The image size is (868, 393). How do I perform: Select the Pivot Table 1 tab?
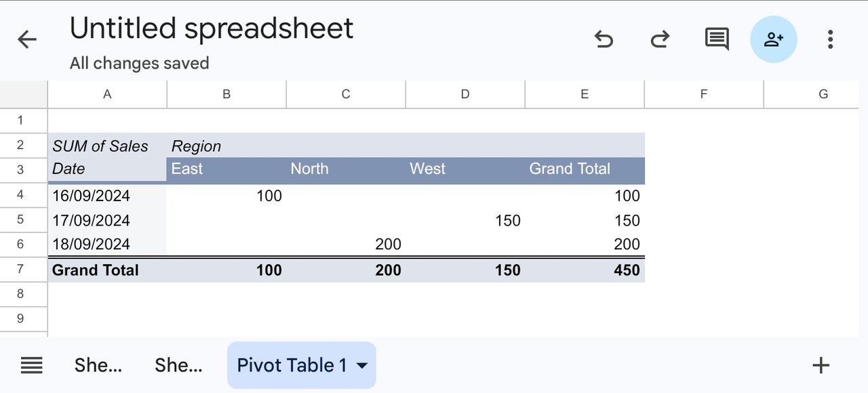click(x=292, y=365)
